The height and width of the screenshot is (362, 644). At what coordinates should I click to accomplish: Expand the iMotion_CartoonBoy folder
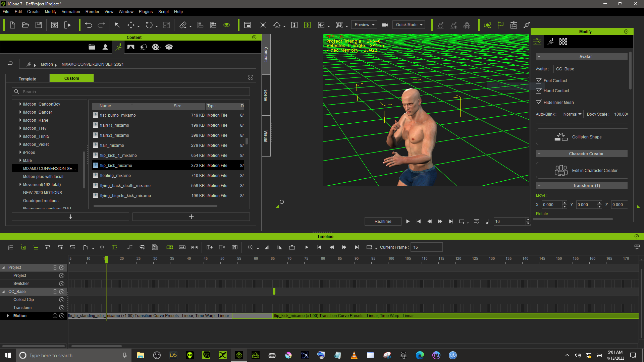point(20,104)
